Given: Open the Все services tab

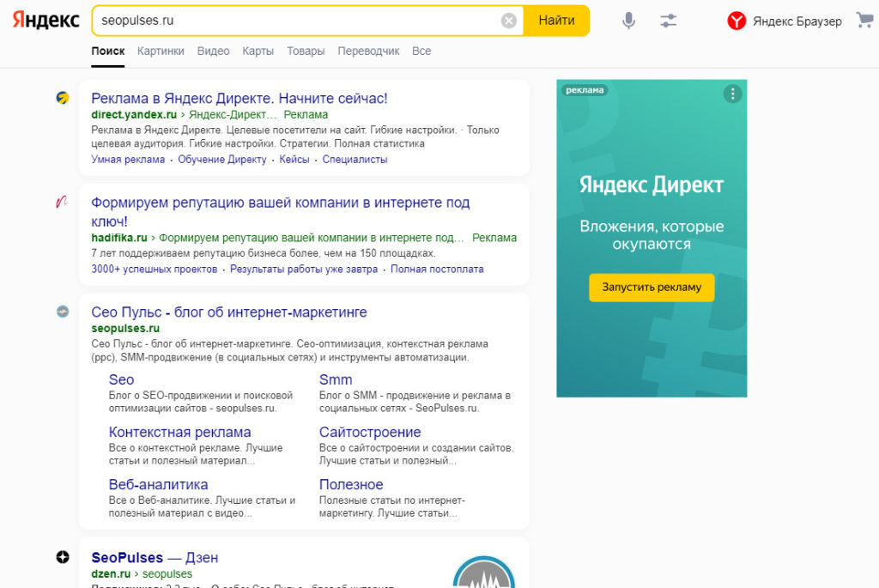Looking at the screenshot, I should (421, 51).
